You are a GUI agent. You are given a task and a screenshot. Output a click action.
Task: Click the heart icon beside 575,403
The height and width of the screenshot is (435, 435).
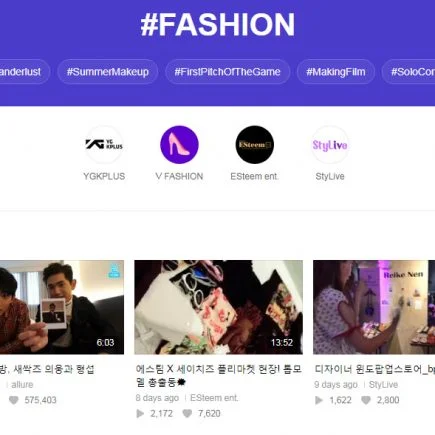point(14,400)
